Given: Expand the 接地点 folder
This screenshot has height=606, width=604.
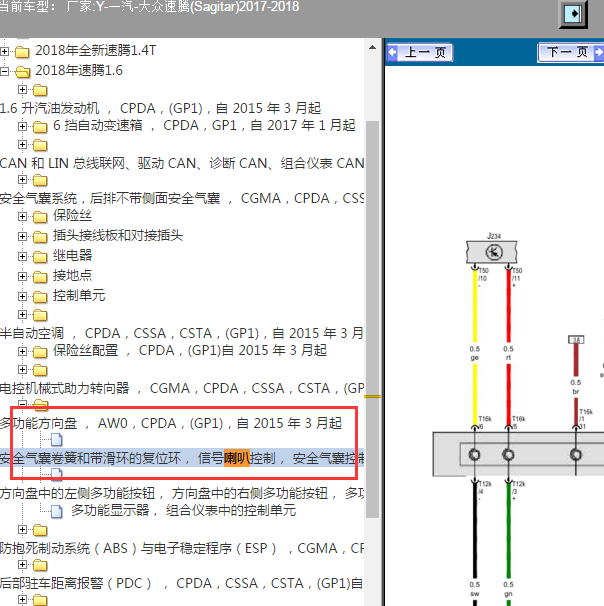Looking at the screenshot, I should click(x=22, y=277).
